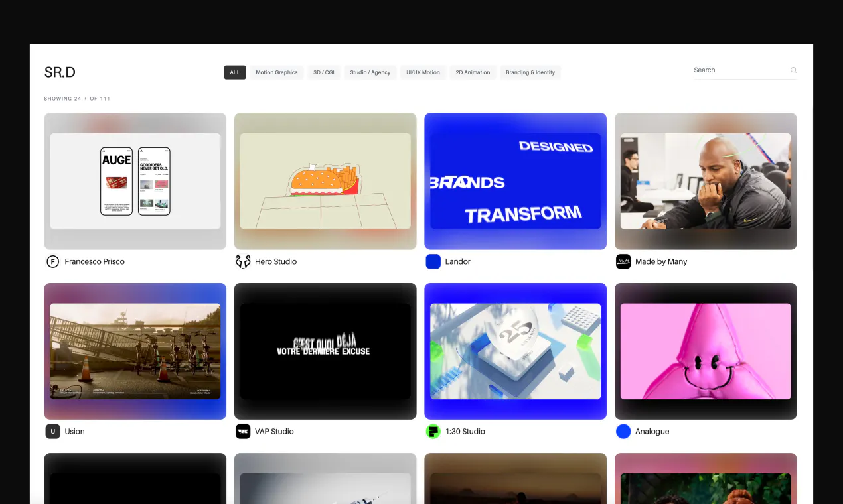Select the ALL filter tab
This screenshot has width=843, height=504.
click(x=235, y=72)
